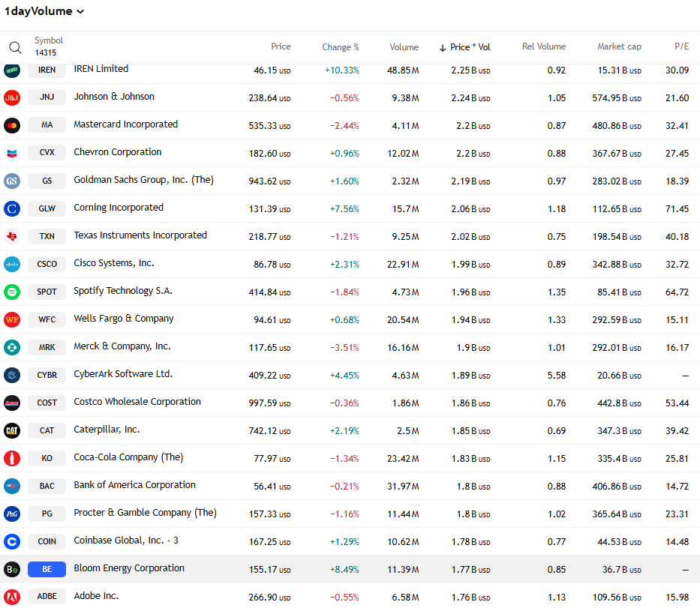
Task: Open the WFC ticker symbol
Action: pyautogui.click(x=47, y=319)
